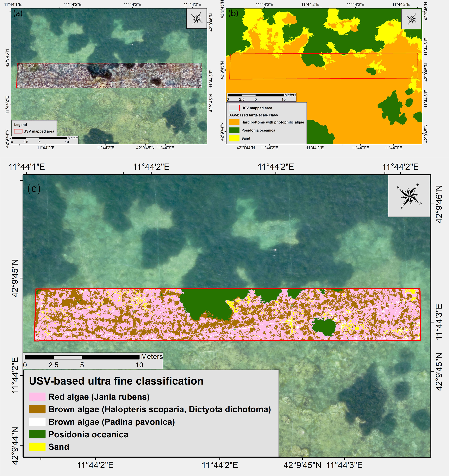
Task: Click the compass rose in panel (c)
Action: 409,196
